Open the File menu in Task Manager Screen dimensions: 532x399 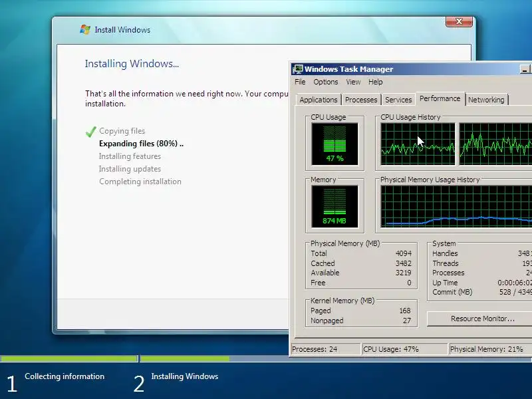[300, 82]
